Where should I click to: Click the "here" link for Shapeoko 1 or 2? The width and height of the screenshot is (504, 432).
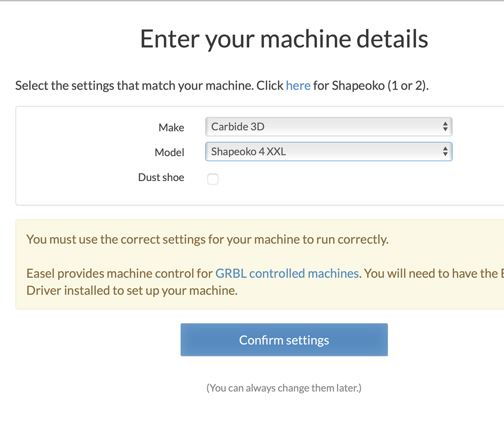(298, 85)
